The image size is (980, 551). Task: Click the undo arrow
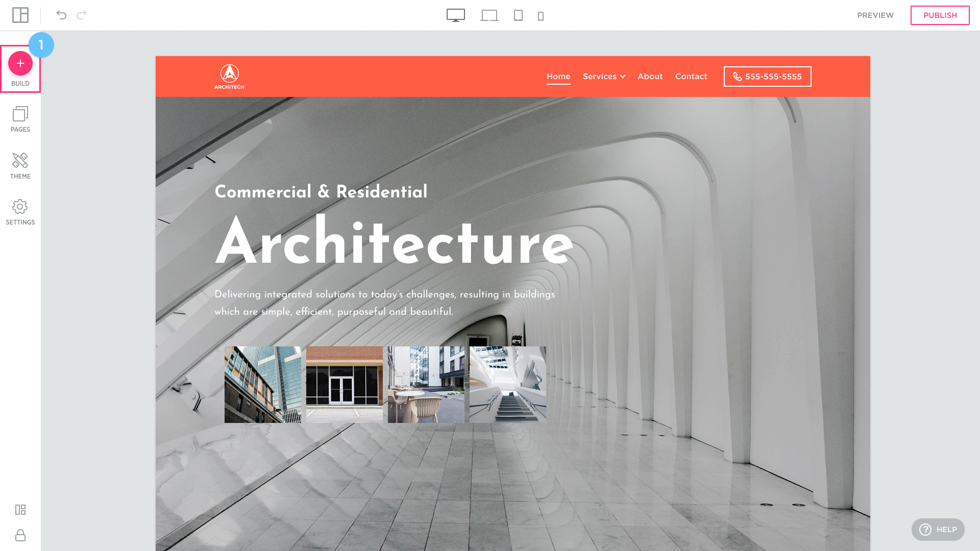point(61,15)
